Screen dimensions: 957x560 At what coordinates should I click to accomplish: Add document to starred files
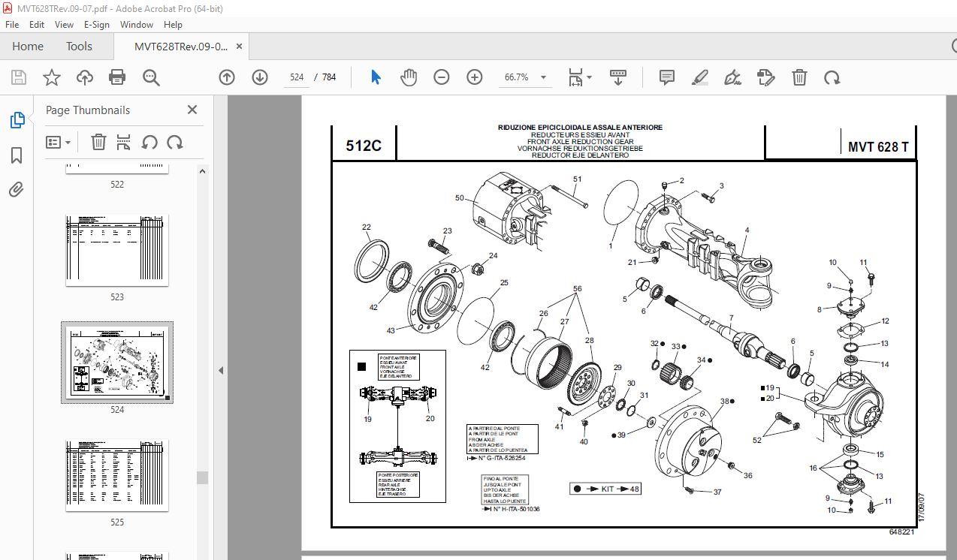51,77
